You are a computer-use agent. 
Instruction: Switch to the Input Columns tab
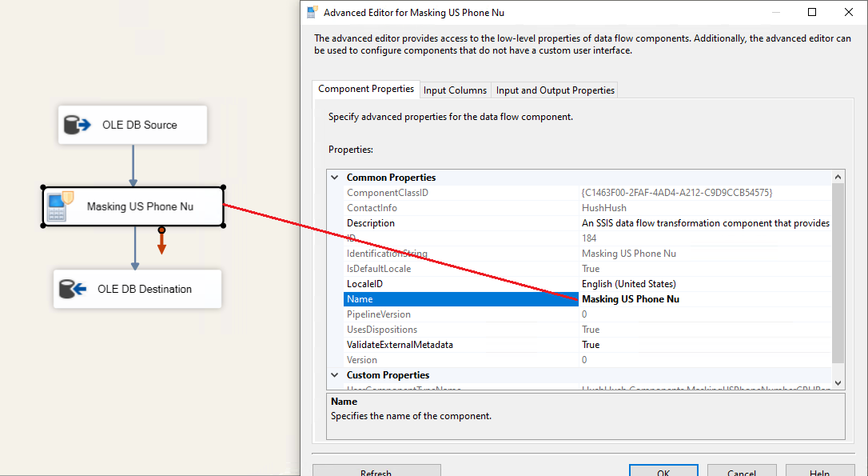(455, 90)
